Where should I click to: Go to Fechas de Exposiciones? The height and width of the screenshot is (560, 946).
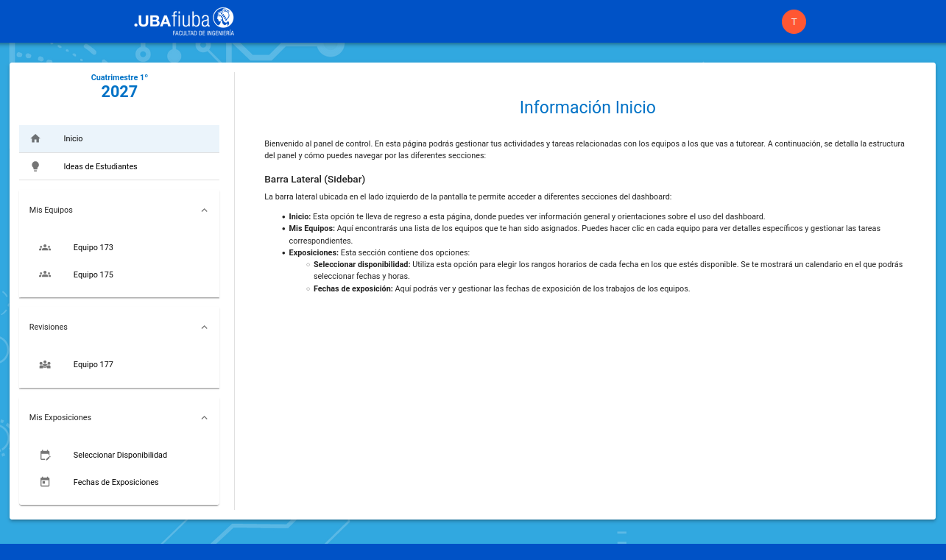(x=116, y=482)
